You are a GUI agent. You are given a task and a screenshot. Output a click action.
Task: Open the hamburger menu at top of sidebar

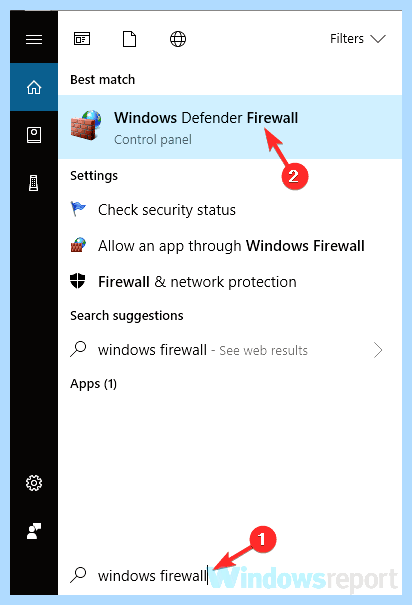tap(34, 39)
